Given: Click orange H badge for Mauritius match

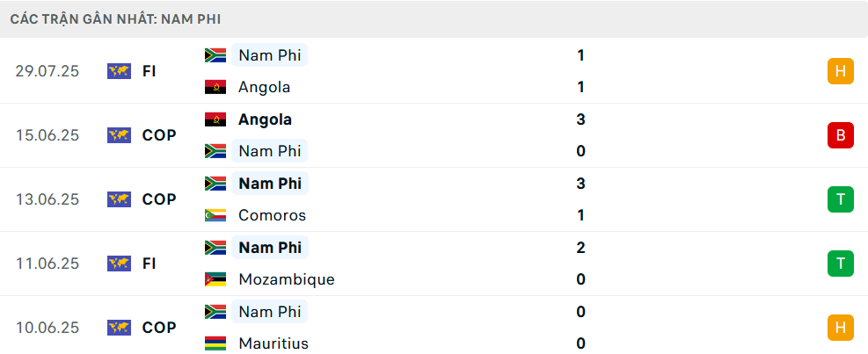Looking at the screenshot, I should coord(841,328).
